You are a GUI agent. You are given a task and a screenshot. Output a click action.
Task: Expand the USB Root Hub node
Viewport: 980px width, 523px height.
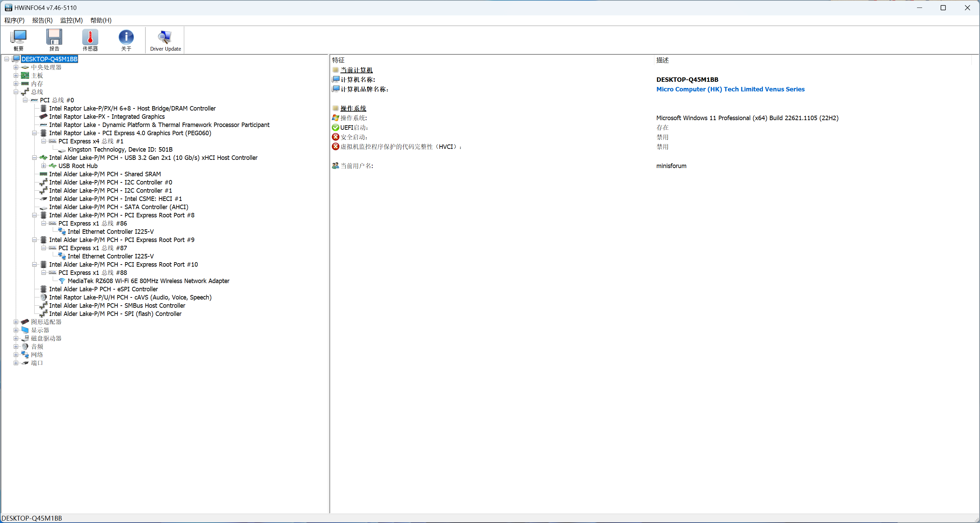(44, 166)
